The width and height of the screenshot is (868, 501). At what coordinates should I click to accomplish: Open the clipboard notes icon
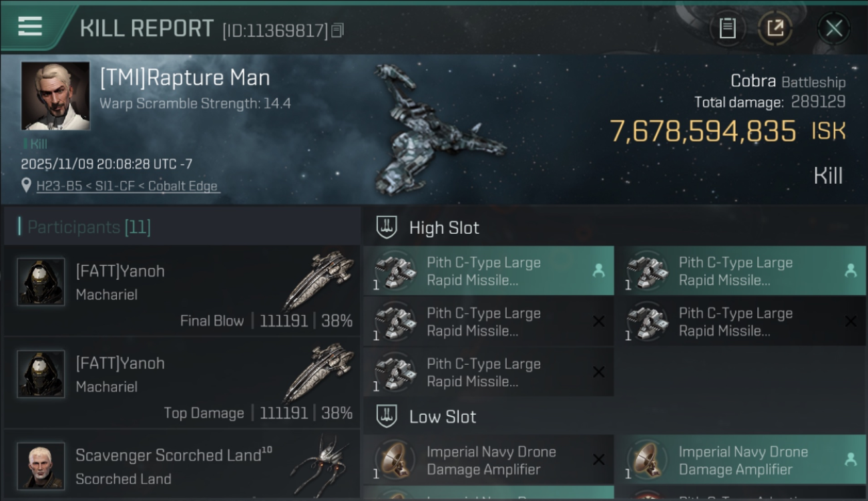pos(727,28)
